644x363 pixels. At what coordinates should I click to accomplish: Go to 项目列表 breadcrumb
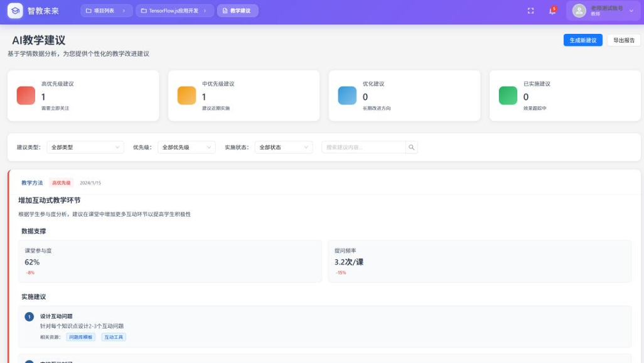[105, 11]
